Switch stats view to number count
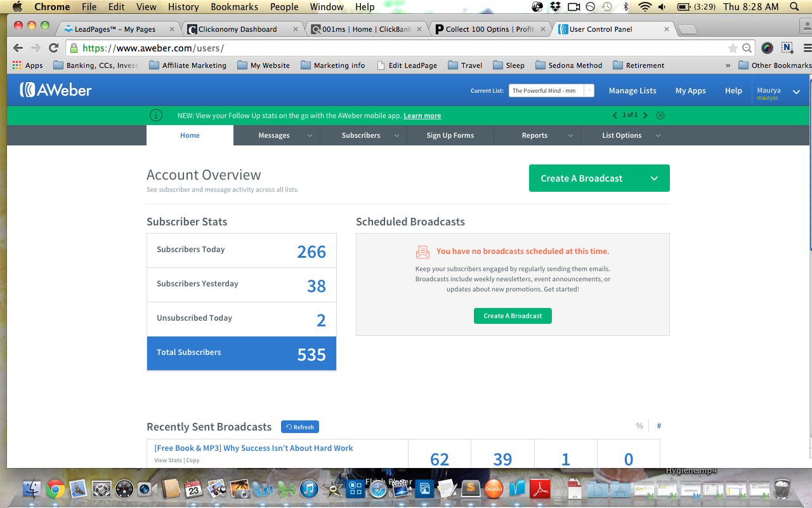 tap(659, 426)
